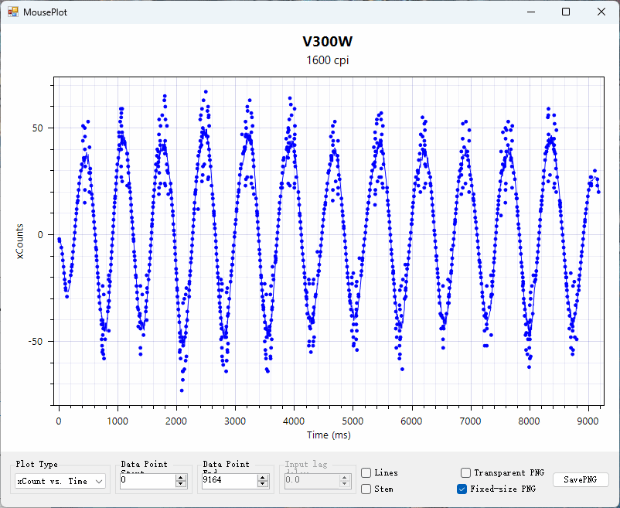
Task: Open the Plot Type dropdown
Action: (60, 481)
